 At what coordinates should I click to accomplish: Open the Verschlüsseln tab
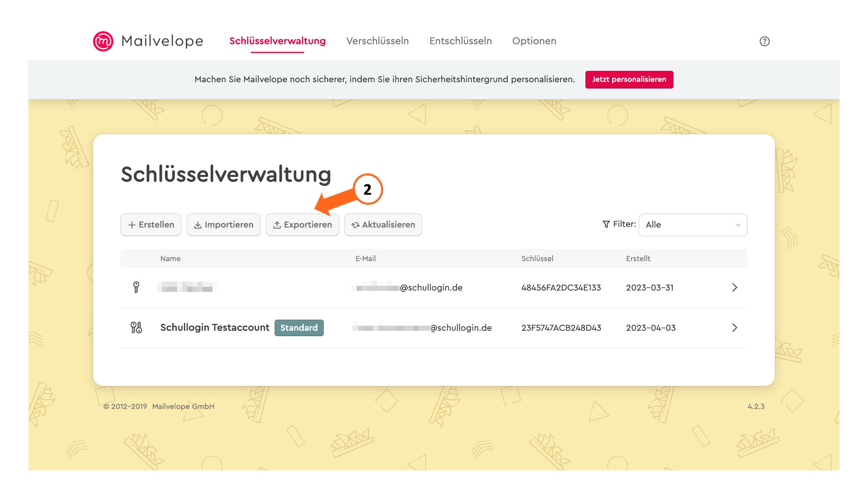click(x=377, y=41)
